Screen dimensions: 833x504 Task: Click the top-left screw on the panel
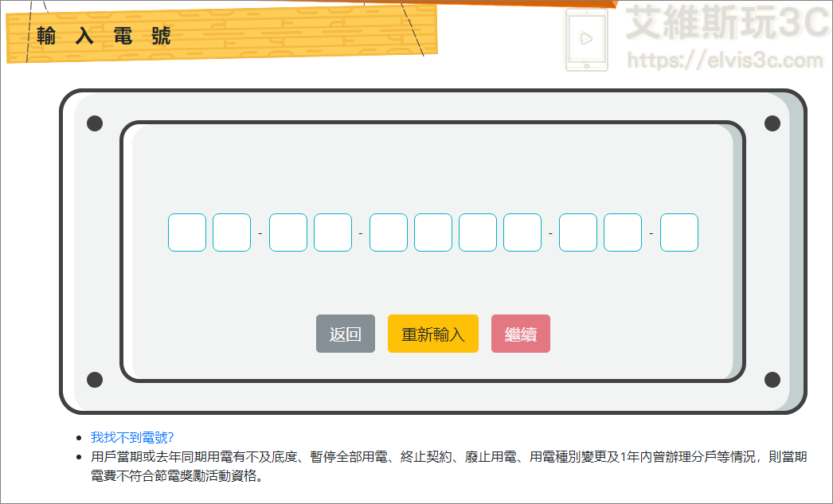pyautogui.click(x=95, y=123)
